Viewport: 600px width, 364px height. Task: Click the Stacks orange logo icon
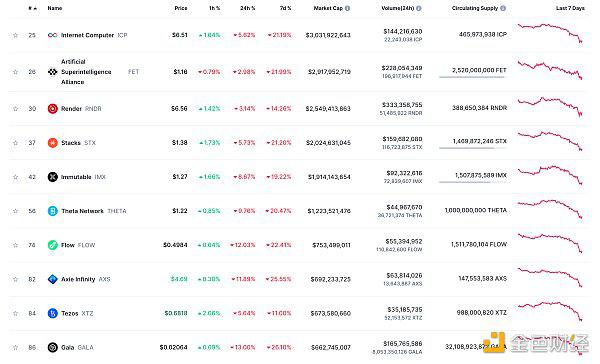tap(52, 143)
